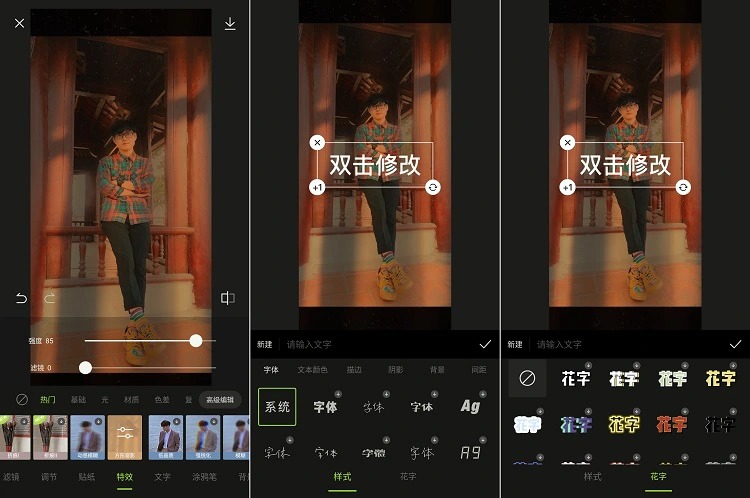Redo the edit in left screen
Image resolution: width=750 pixels, height=498 pixels.
[50, 299]
